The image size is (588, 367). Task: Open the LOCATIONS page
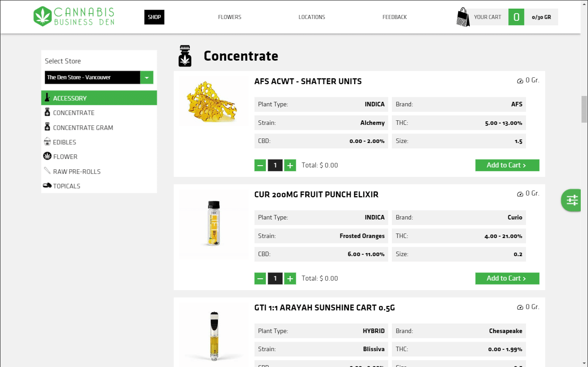tap(312, 17)
